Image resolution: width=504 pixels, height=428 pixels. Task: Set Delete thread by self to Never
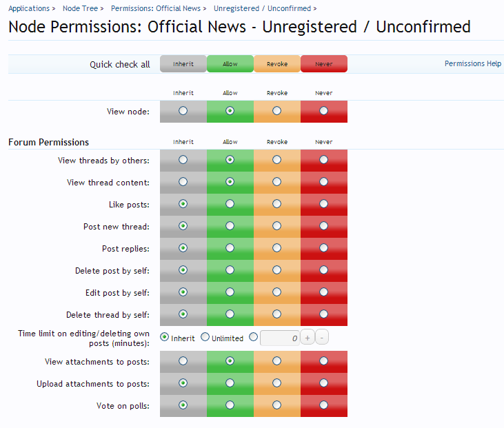pyautogui.click(x=323, y=314)
